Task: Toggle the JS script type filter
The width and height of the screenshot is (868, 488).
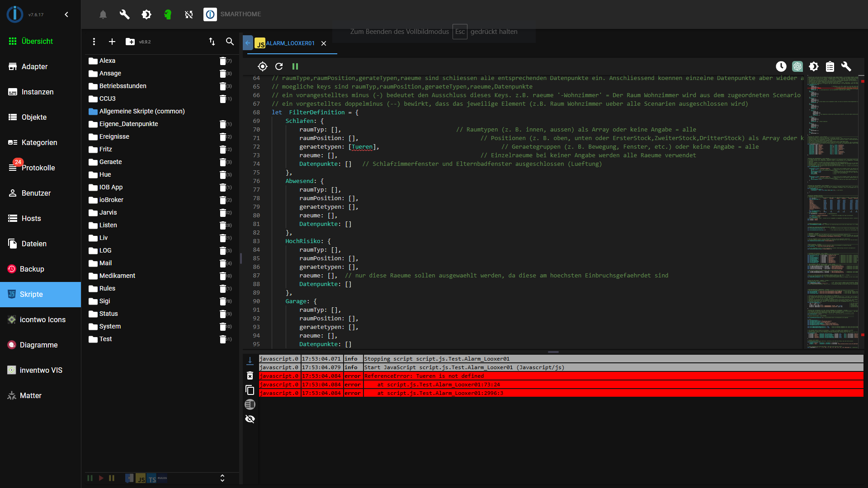Action: point(141,479)
